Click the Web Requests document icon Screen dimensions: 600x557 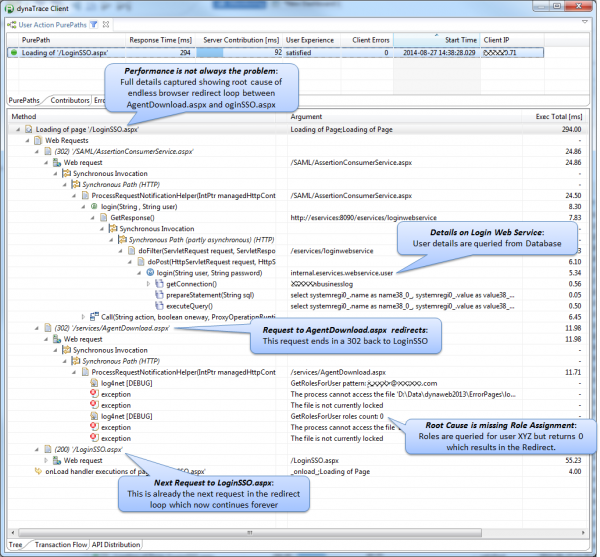coord(38,140)
